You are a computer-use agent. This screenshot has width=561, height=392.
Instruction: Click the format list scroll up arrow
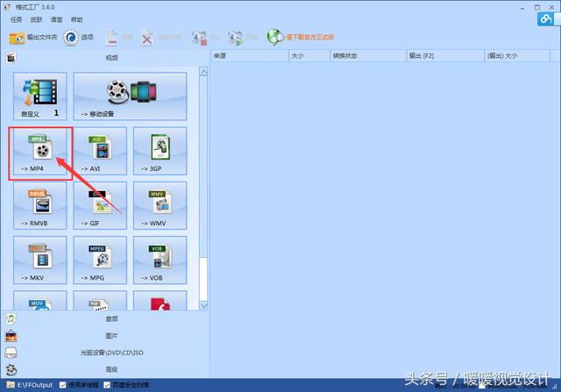tap(203, 72)
